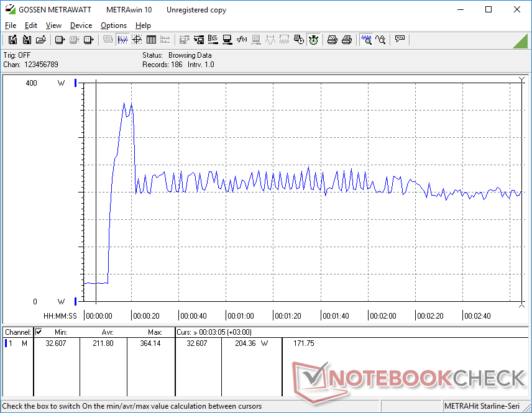The image size is (532, 413).
Task: Click the left vertical cursor line at 00:00:05
Action: pos(96,191)
